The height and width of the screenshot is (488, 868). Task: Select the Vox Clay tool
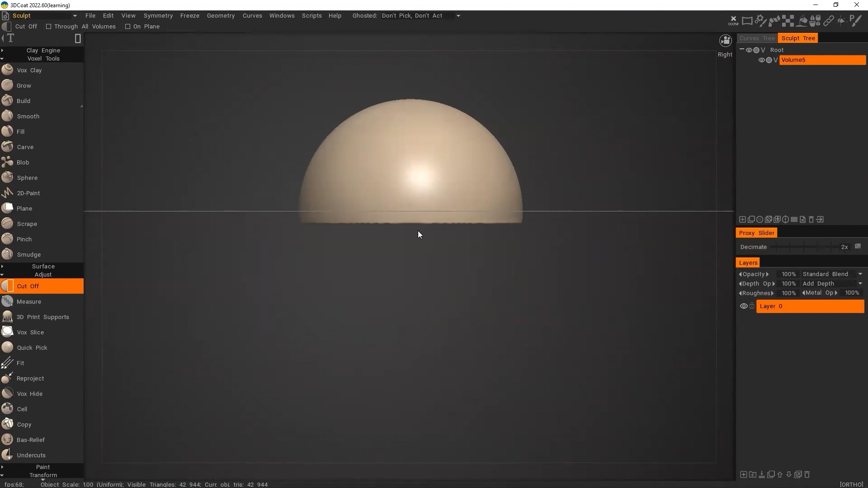tap(29, 70)
